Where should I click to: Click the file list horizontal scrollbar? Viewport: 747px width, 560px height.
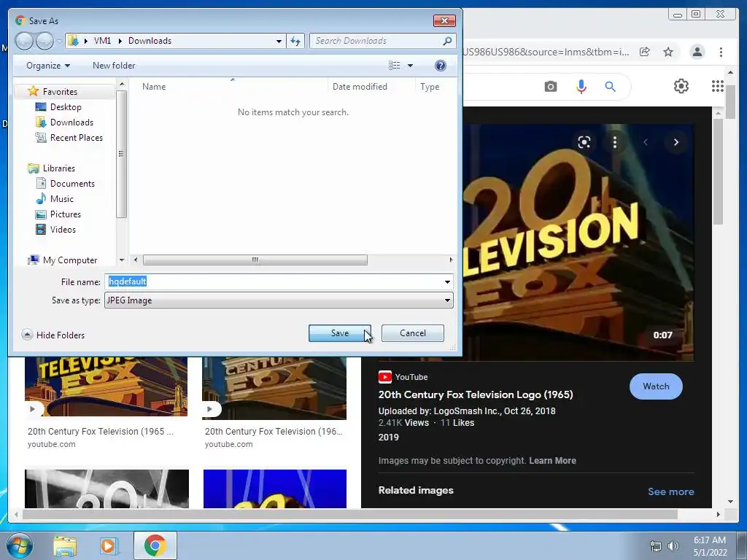point(255,260)
